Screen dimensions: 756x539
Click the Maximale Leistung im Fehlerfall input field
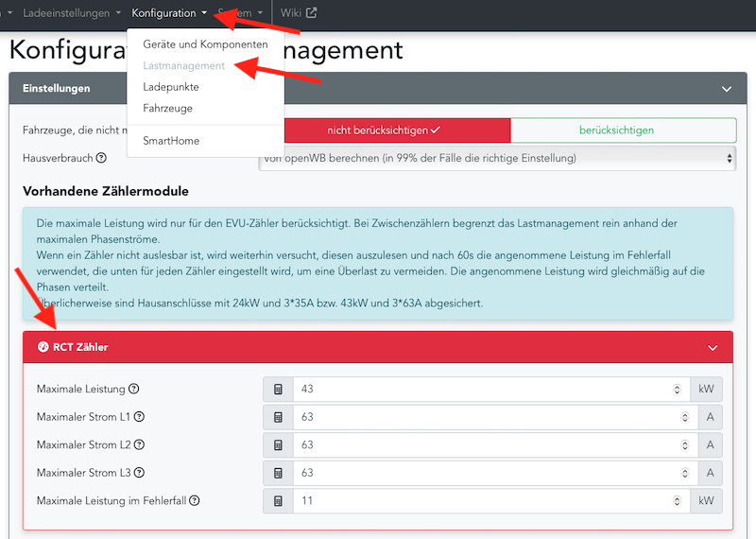[x=482, y=500]
